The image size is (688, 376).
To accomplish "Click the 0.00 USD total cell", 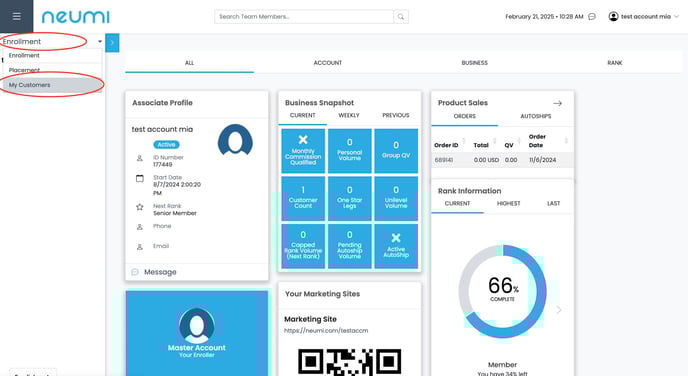I will click(x=486, y=160).
